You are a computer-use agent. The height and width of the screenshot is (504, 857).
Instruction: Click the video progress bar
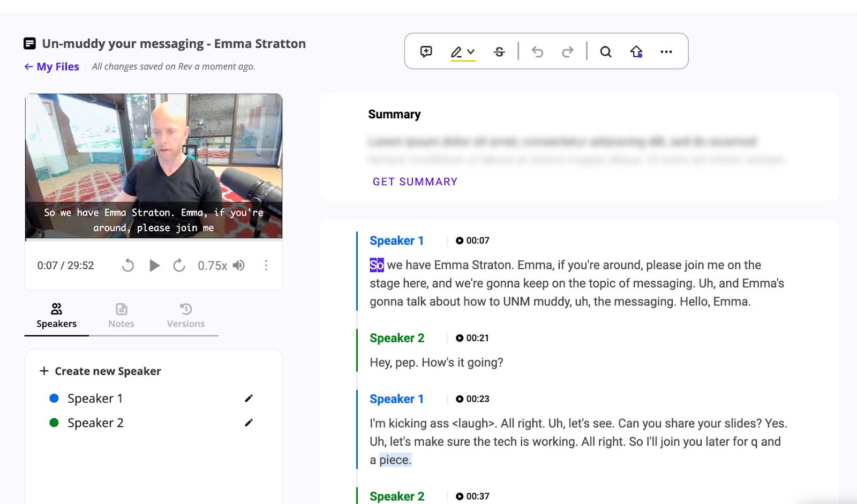pos(154,240)
